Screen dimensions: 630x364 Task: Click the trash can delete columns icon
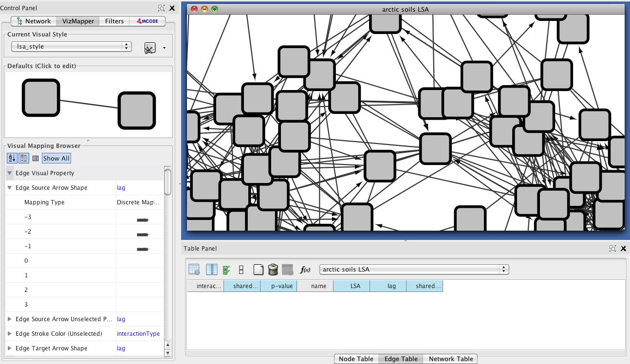click(x=273, y=270)
